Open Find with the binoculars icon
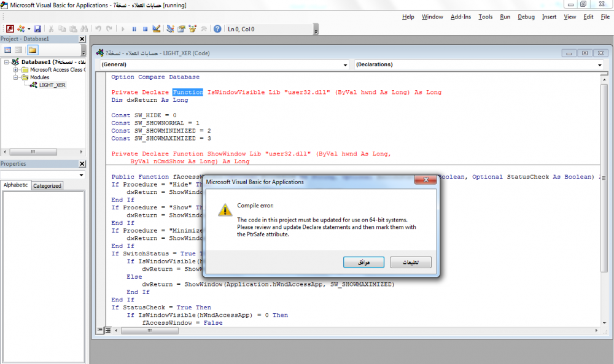This screenshot has height=364, width=614. pos(84,29)
